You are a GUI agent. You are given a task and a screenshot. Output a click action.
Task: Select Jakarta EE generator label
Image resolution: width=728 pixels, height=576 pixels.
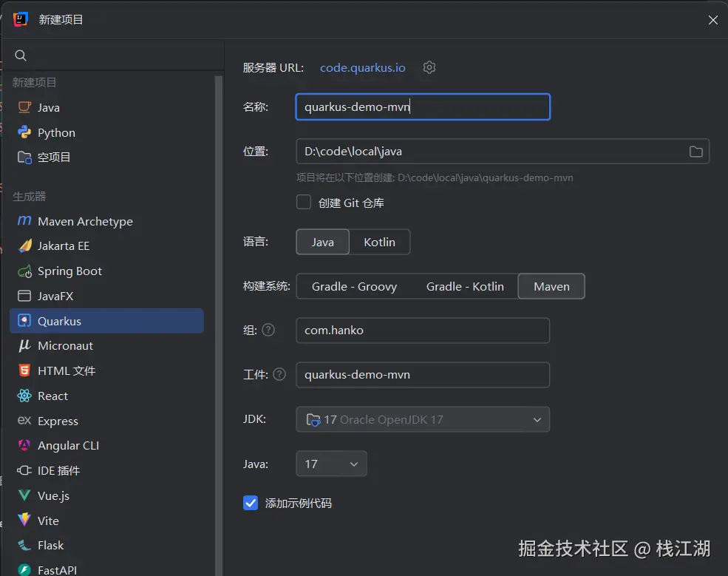[x=64, y=245]
